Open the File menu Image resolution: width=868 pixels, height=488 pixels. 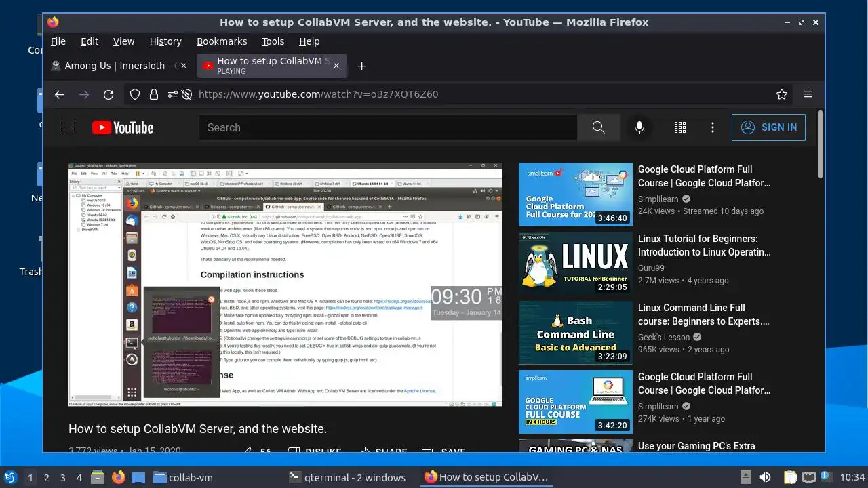[x=58, y=41]
